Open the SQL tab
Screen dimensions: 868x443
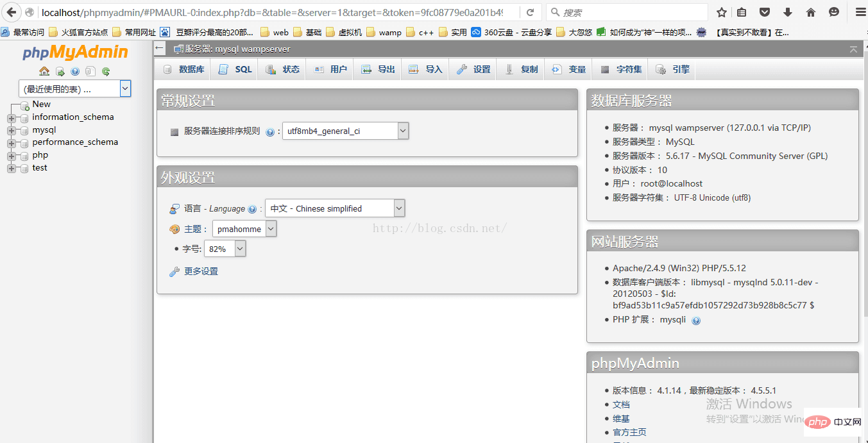(x=235, y=69)
